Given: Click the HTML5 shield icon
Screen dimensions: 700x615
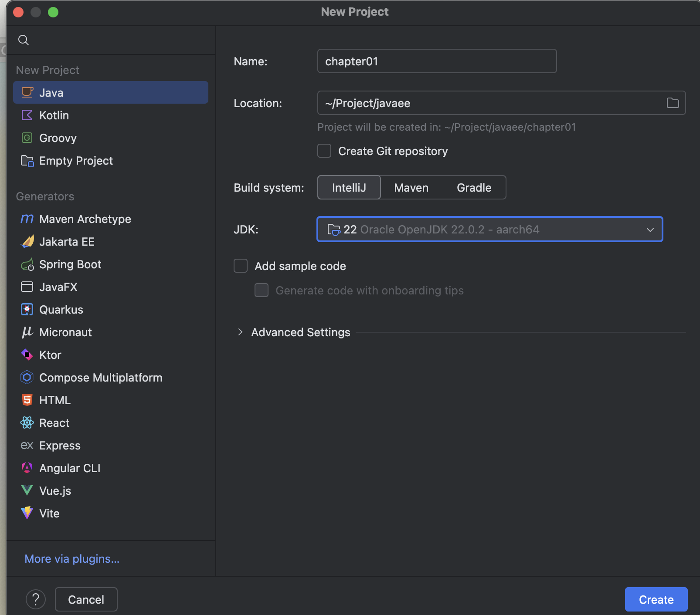Looking at the screenshot, I should click(x=27, y=400).
